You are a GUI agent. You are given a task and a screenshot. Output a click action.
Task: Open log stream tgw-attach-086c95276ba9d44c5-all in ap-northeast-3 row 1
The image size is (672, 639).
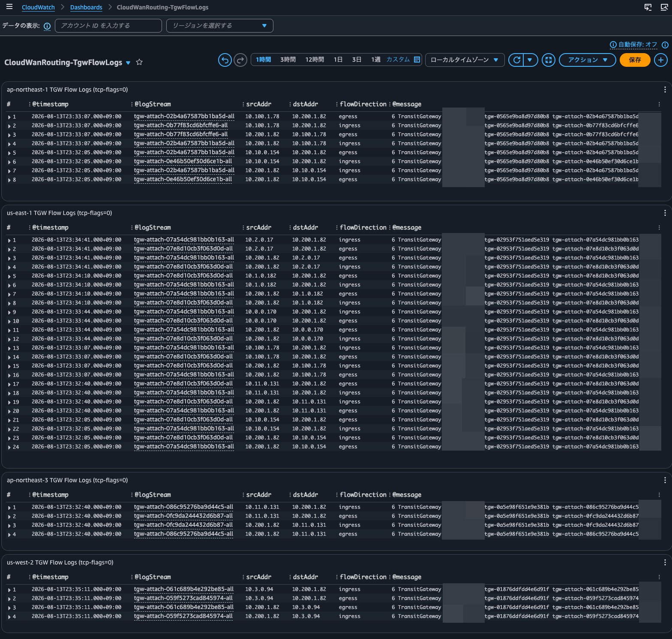click(x=183, y=507)
